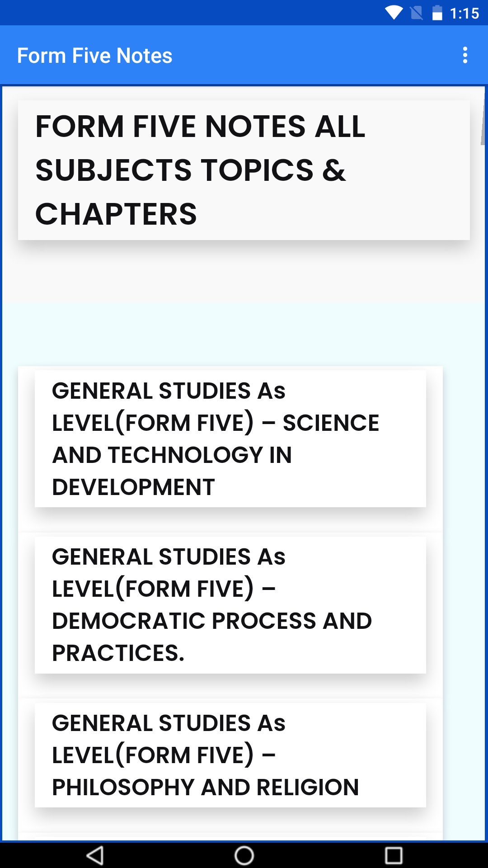Open the PHILOSOPHY AND RELIGION notes

point(230,755)
